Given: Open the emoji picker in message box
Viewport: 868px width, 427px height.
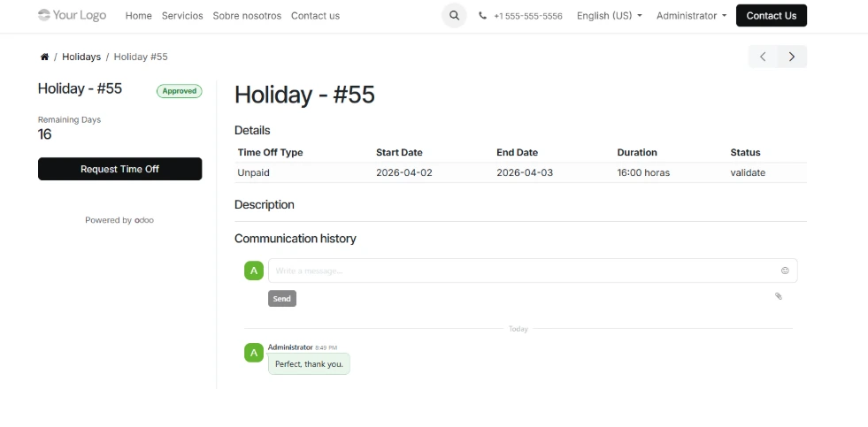Looking at the screenshot, I should [x=784, y=271].
